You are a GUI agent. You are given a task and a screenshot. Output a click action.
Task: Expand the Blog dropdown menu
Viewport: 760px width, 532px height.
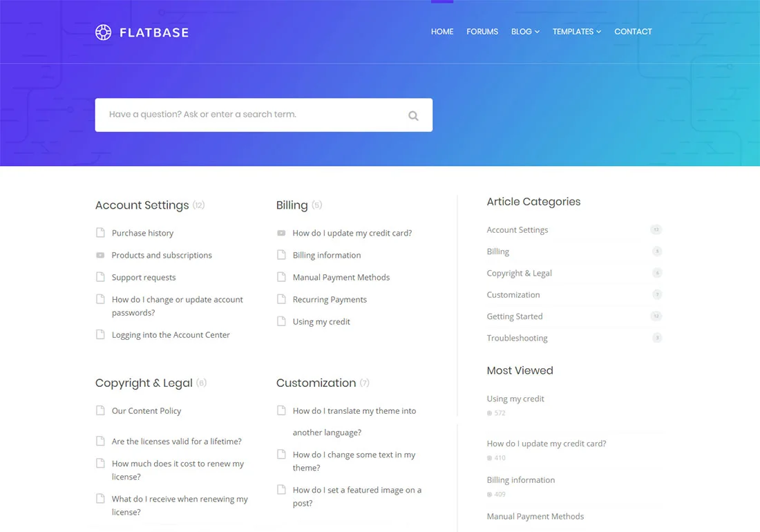coord(525,32)
